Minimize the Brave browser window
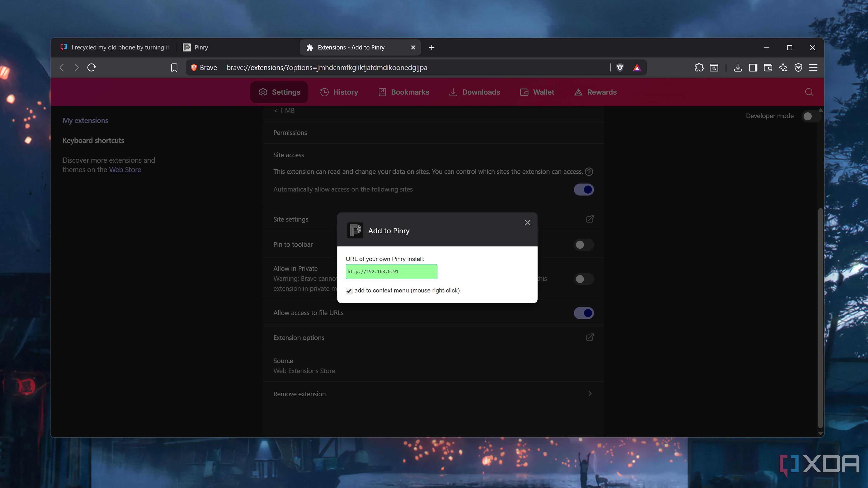This screenshot has width=868, height=488. (x=767, y=47)
